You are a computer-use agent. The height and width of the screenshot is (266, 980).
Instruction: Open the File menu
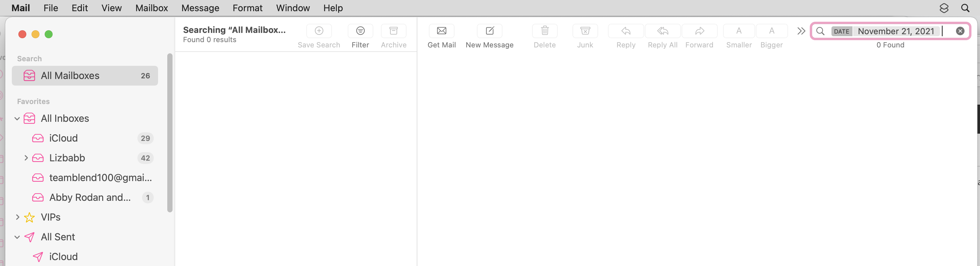(x=51, y=8)
